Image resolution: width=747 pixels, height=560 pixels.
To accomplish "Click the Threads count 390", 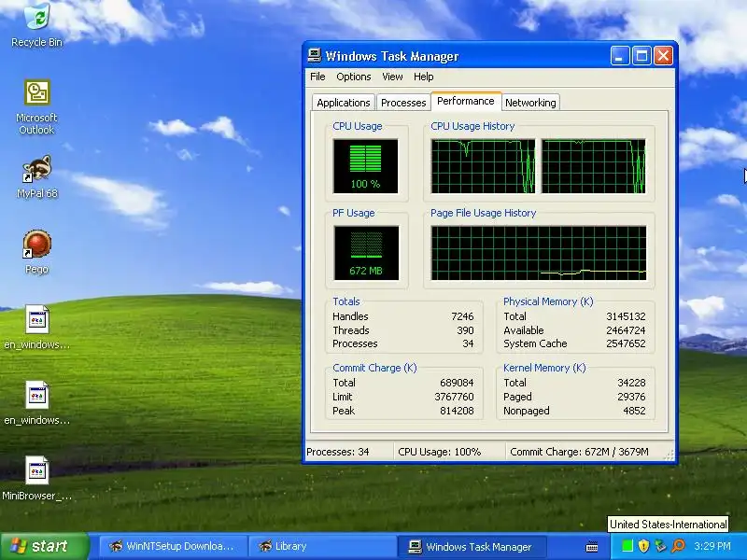I will [465, 330].
